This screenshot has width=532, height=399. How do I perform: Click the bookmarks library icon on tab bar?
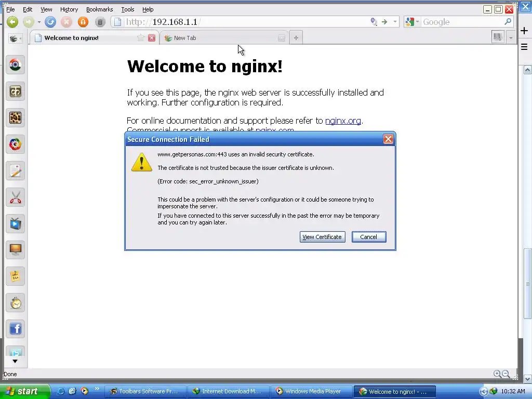pos(497,37)
